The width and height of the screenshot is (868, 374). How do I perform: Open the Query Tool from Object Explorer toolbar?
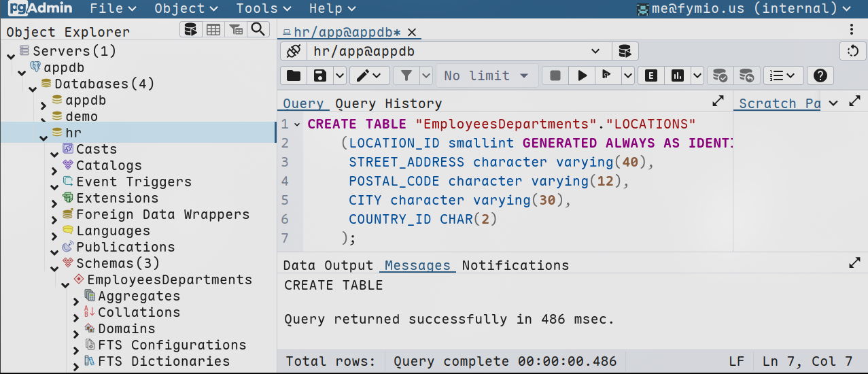pos(191,29)
